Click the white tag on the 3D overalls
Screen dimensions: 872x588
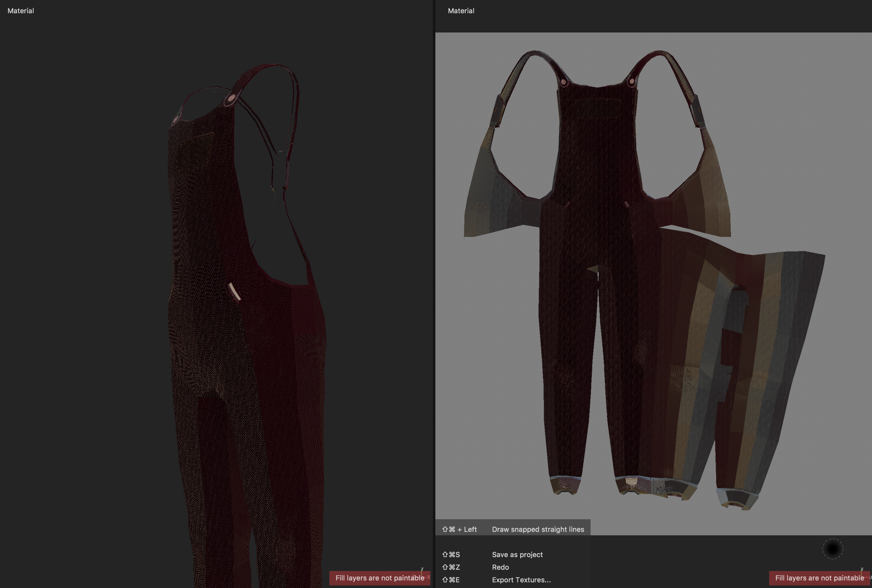(234, 291)
